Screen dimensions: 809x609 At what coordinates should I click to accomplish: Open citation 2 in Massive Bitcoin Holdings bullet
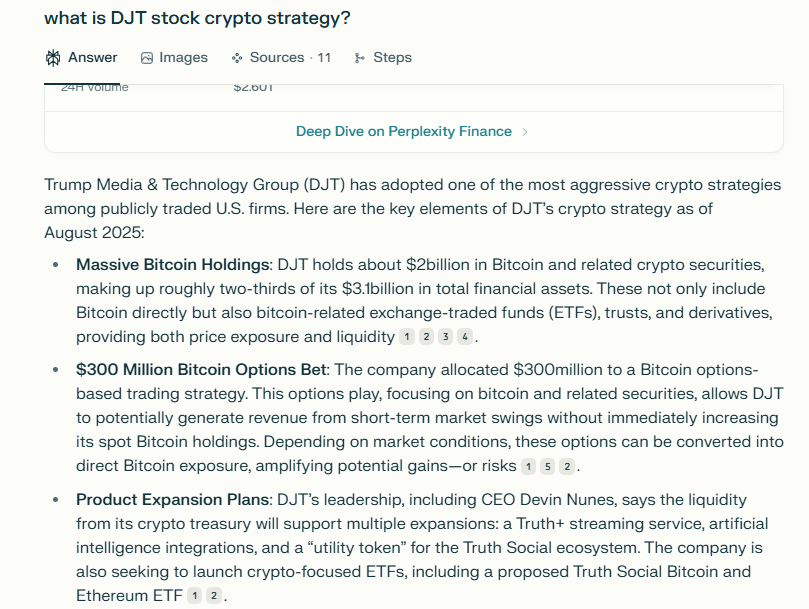pyautogui.click(x=426, y=337)
